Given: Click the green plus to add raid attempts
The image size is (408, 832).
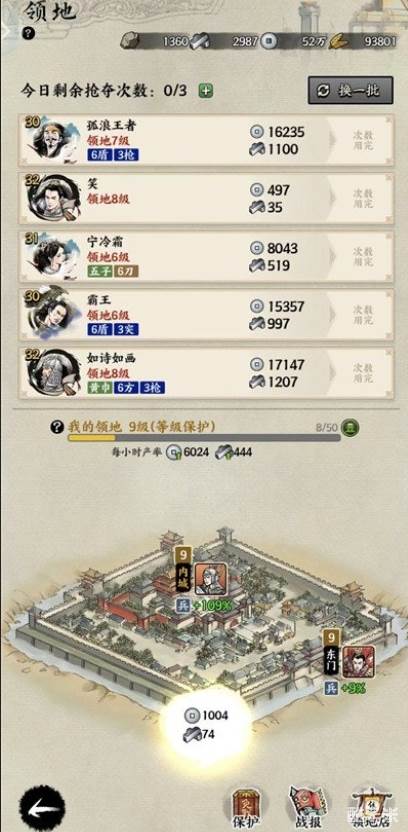Looking at the screenshot, I should click(x=206, y=90).
